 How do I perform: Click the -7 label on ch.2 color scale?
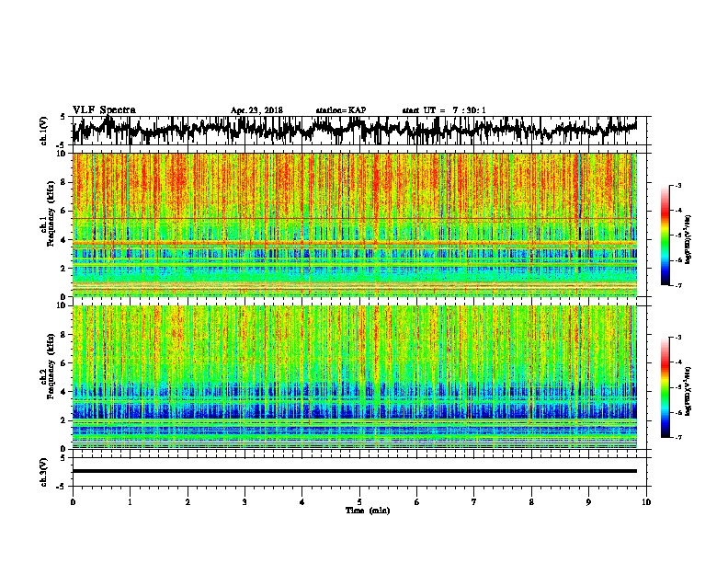[x=678, y=437]
